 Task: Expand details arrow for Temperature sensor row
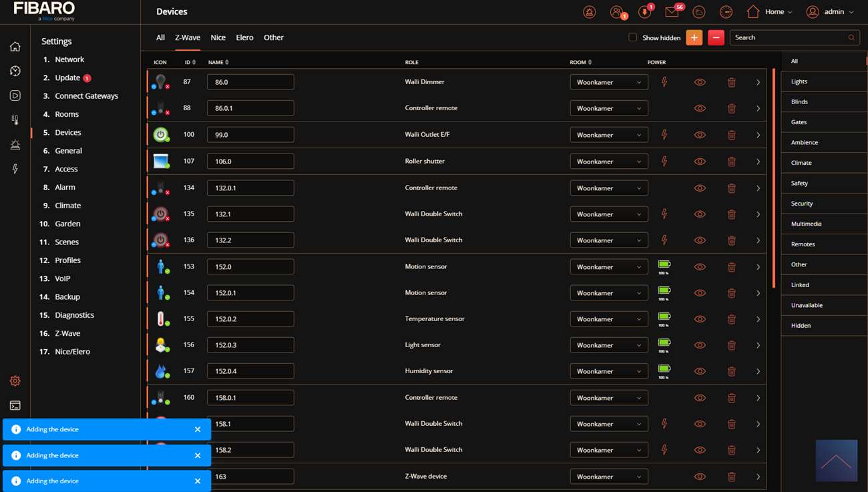pyautogui.click(x=758, y=319)
